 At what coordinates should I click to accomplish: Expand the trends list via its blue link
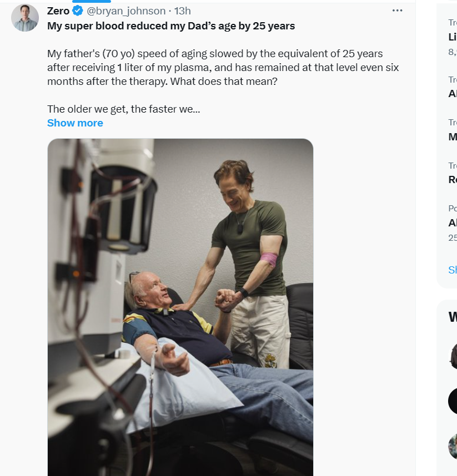coord(453,270)
